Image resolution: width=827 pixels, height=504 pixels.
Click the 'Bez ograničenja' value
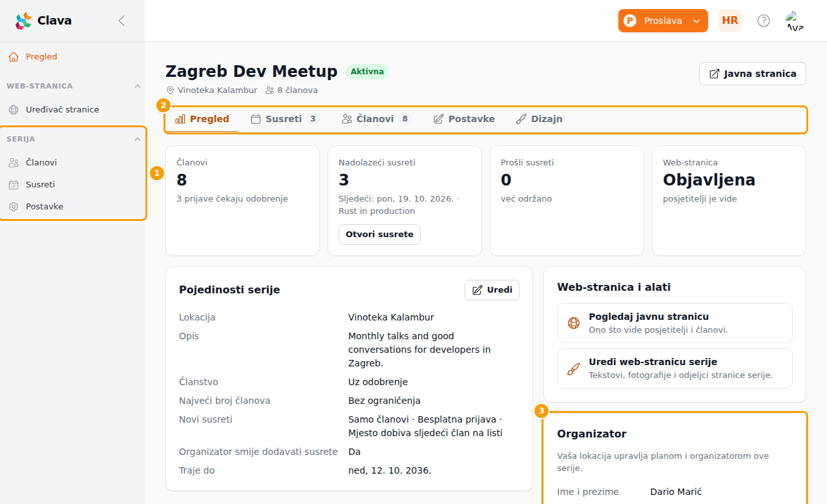click(x=384, y=401)
